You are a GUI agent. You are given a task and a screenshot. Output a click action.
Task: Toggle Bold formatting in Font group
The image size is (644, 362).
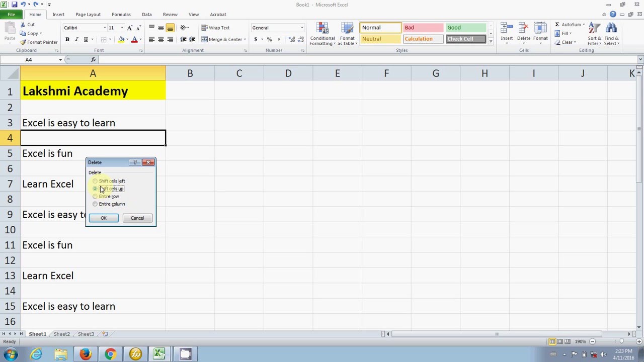pos(67,39)
